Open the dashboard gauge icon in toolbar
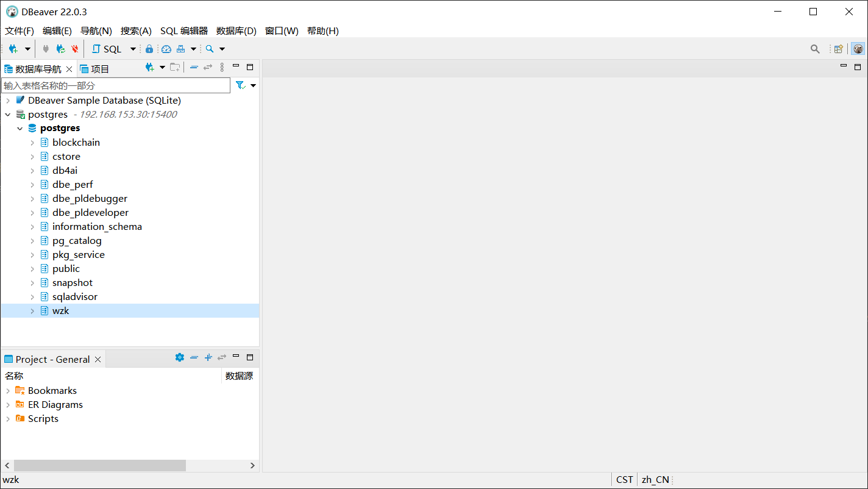Viewport: 868px width, 489px height. (166, 49)
